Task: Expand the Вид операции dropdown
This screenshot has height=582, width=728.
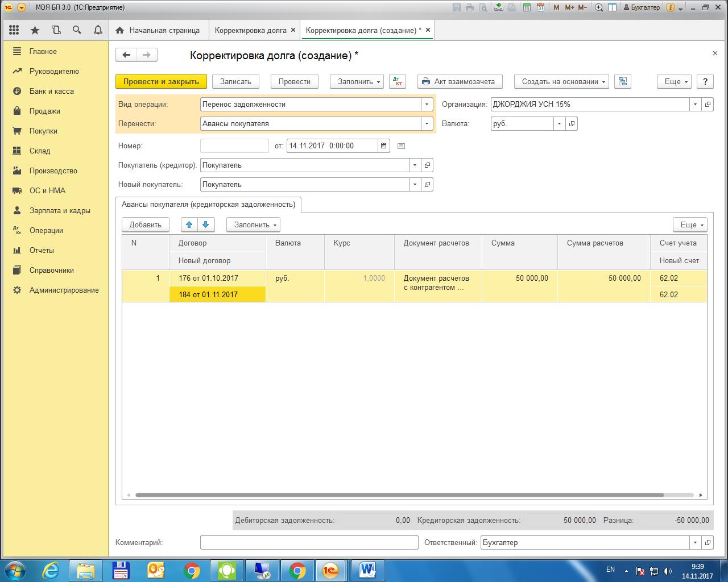Action: point(427,105)
